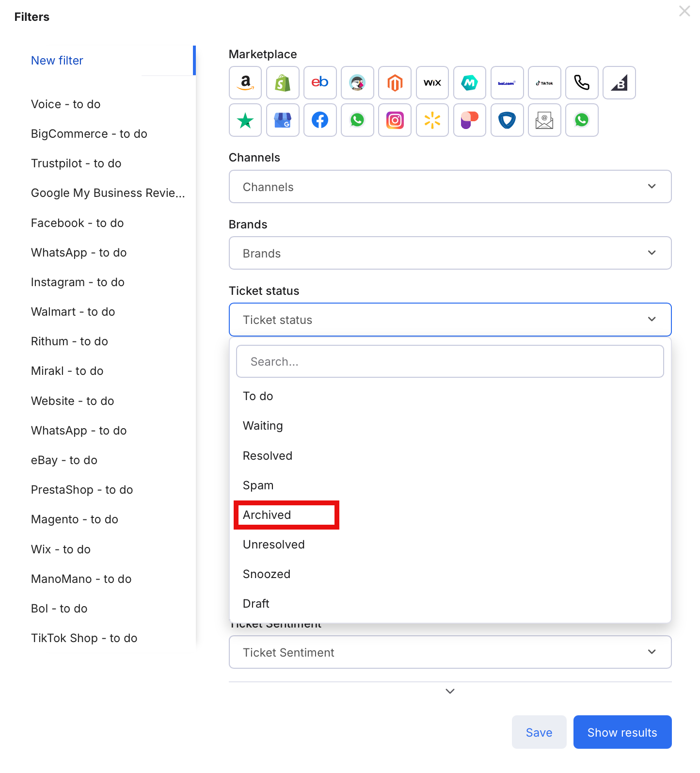Image resolution: width=700 pixels, height=773 pixels.
Task: Open Google My Business Reviews filter
Action: click(108, 193)
